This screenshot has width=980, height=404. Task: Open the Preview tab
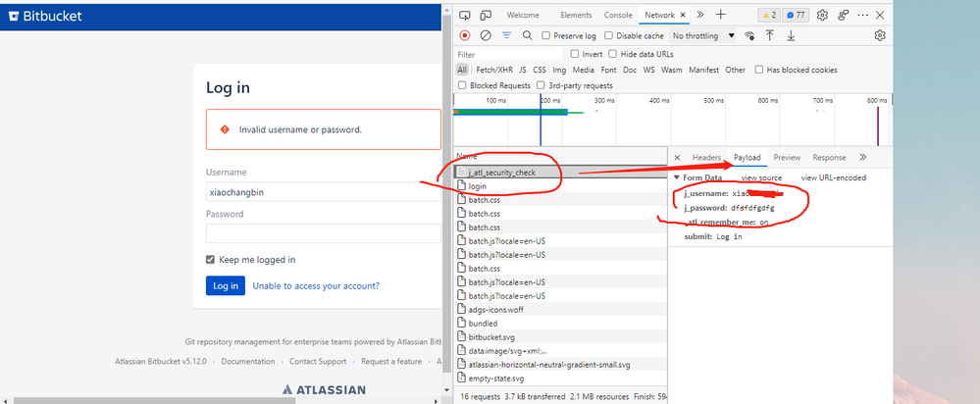(787, 157)
